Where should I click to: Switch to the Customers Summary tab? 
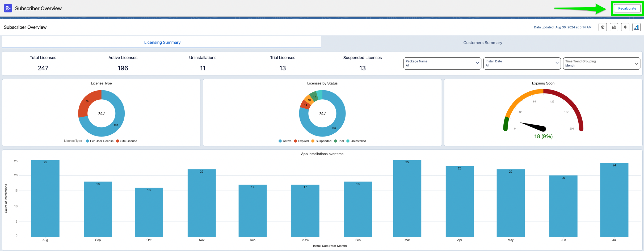tap(482, 42)
